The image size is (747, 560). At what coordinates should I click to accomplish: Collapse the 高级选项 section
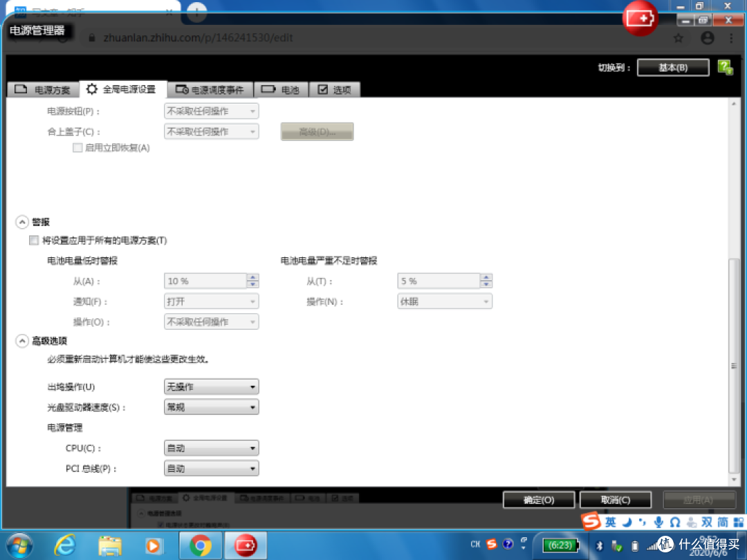click(22, 341)
